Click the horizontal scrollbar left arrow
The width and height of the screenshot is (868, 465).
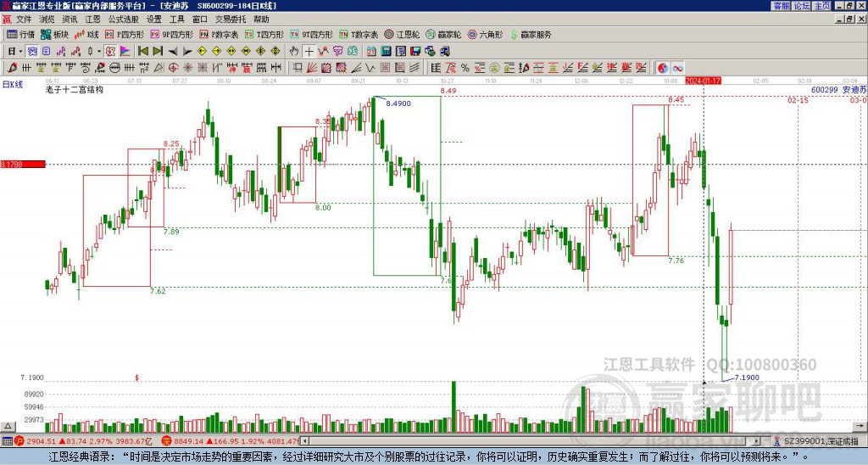[x=304, y=441]
